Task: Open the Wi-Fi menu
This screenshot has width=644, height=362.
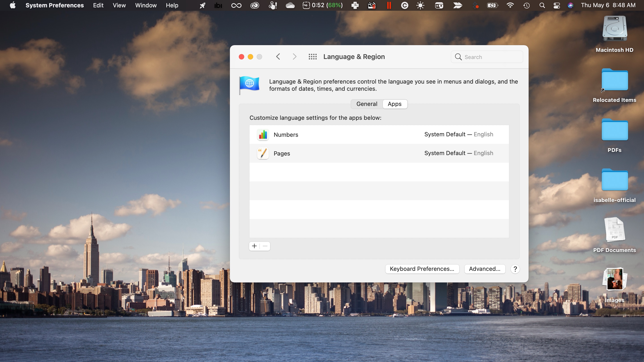Action: coord(510,5)
